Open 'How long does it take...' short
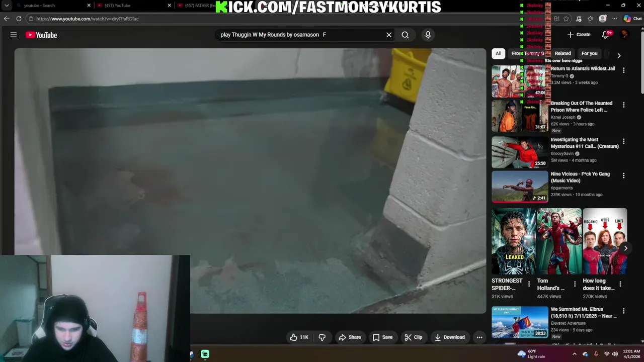The width and height of the screenshot is (644, 362). click(605, 241)
